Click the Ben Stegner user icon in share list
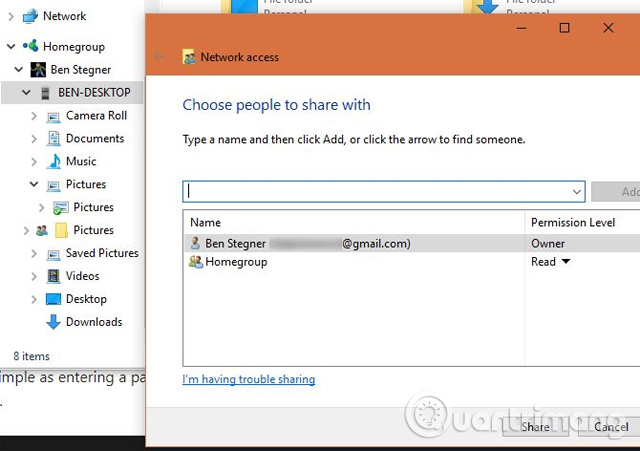 [195, 243]
